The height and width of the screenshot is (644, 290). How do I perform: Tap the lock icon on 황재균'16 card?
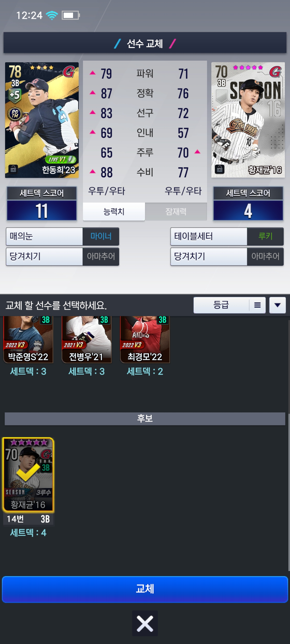(219, 169)
